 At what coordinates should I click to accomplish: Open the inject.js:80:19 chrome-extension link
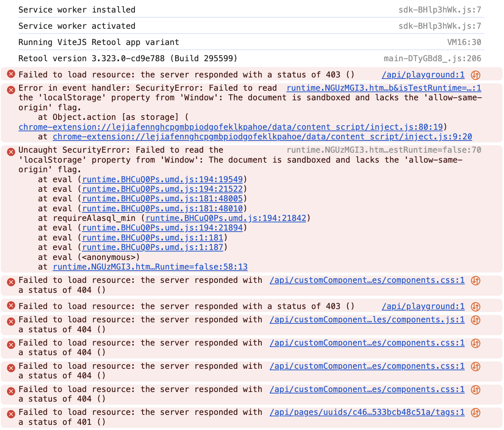[x=231, y=127]
